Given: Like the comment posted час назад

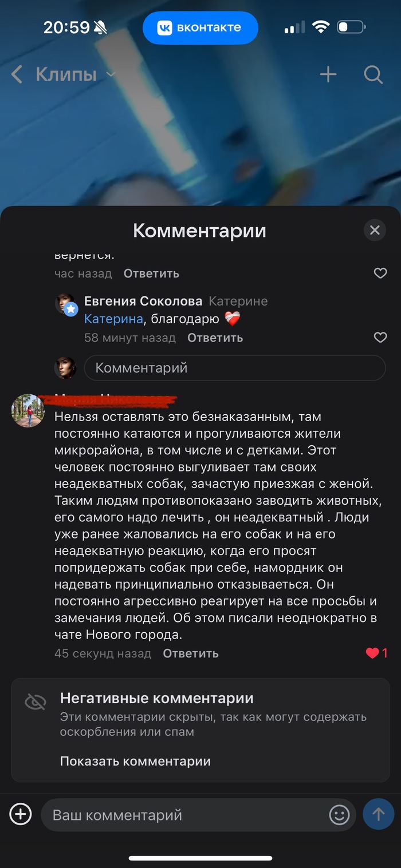Looking at the screenshot, I should coord(380,274).
